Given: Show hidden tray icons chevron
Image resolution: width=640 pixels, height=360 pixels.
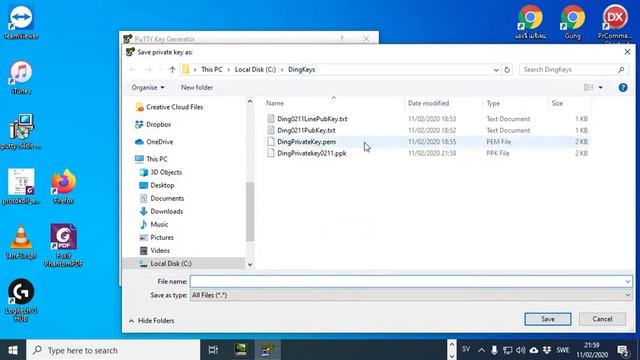Looking at the screenshot, I should point(481,350).
